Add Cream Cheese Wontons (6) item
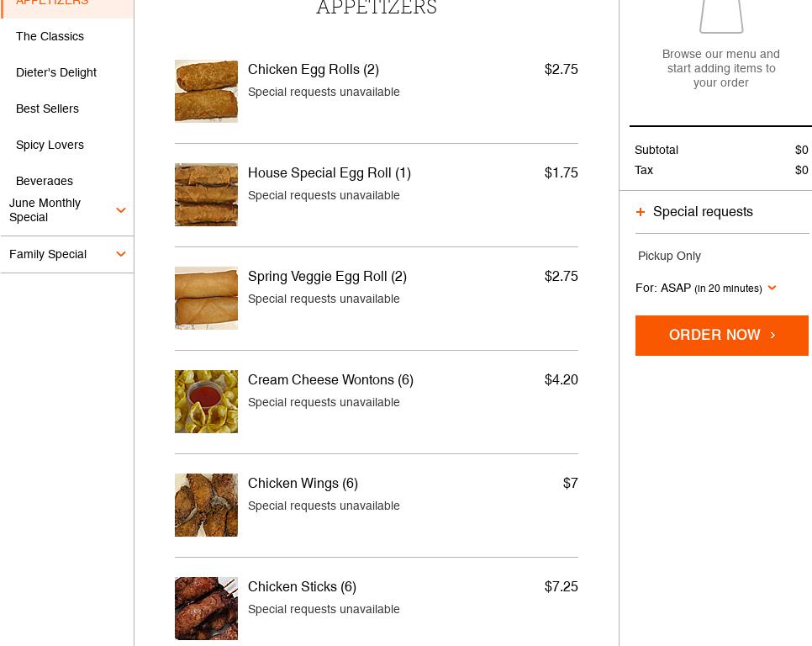This screenshot has height=646, width=812. [x=330, y=380]
